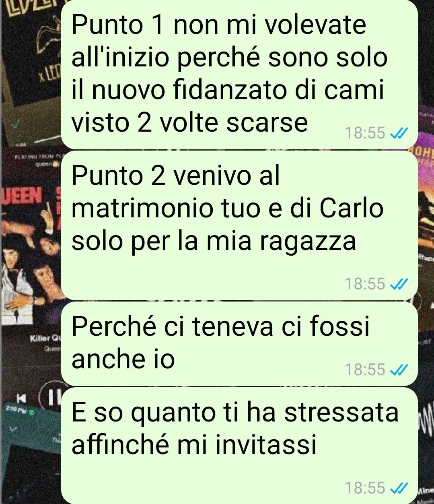Tap the read ticks on the 'affinché mi invitassi' message
434x504 pixels.
point(400,488)
